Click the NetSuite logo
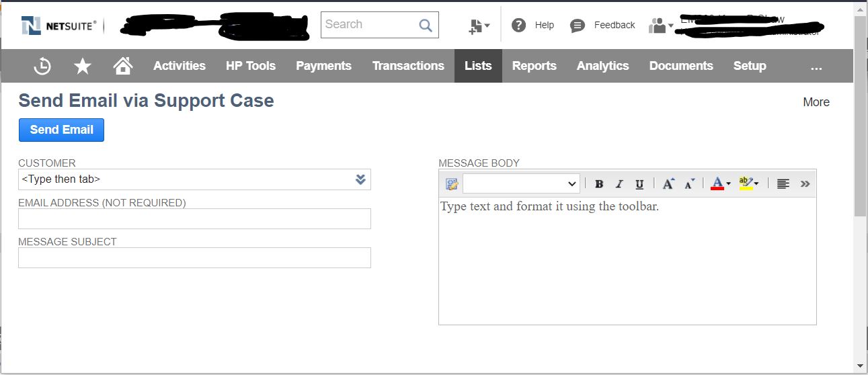 pyautogui.click(x=59, y=26)
